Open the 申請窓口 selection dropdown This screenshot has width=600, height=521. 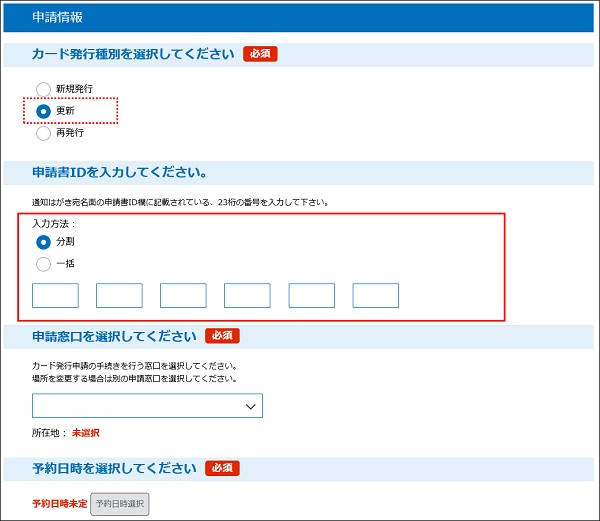tap(147, 405)
